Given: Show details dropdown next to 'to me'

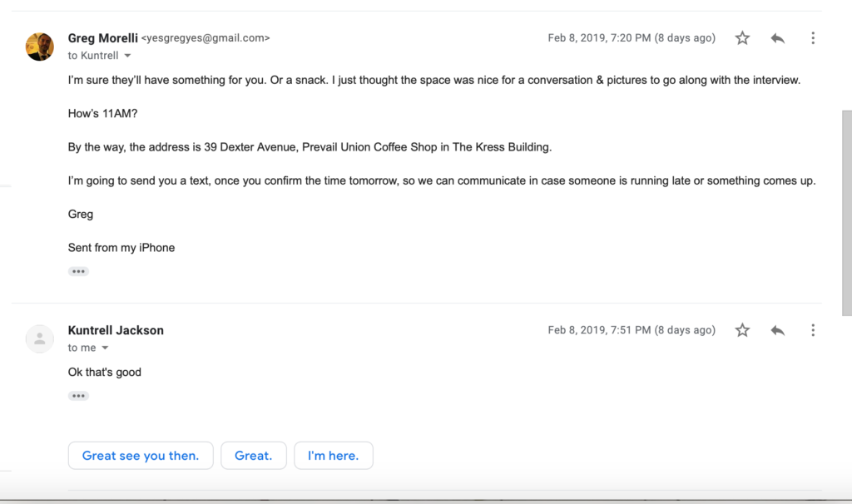Looking at the screenshot, I should 106,348.
